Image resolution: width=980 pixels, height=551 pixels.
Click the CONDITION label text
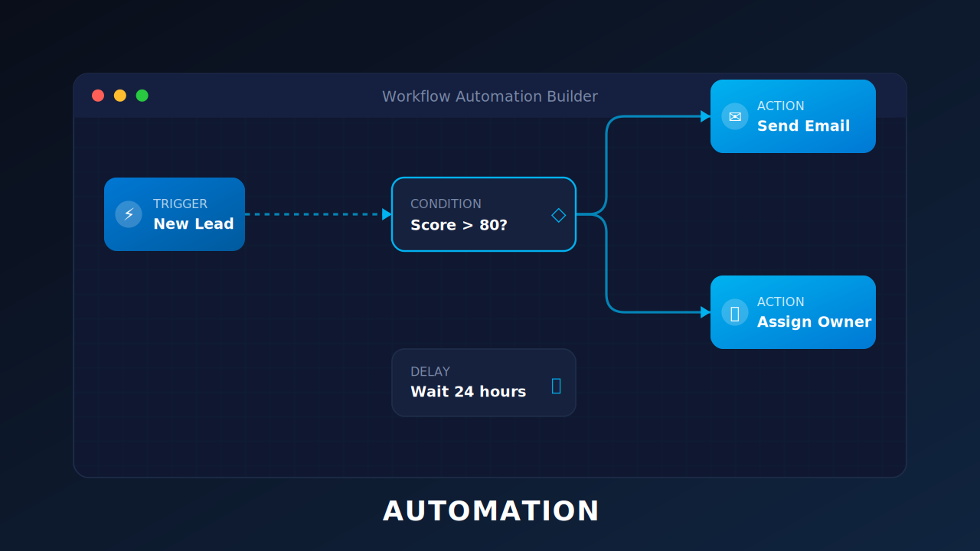tap(446, 204)
